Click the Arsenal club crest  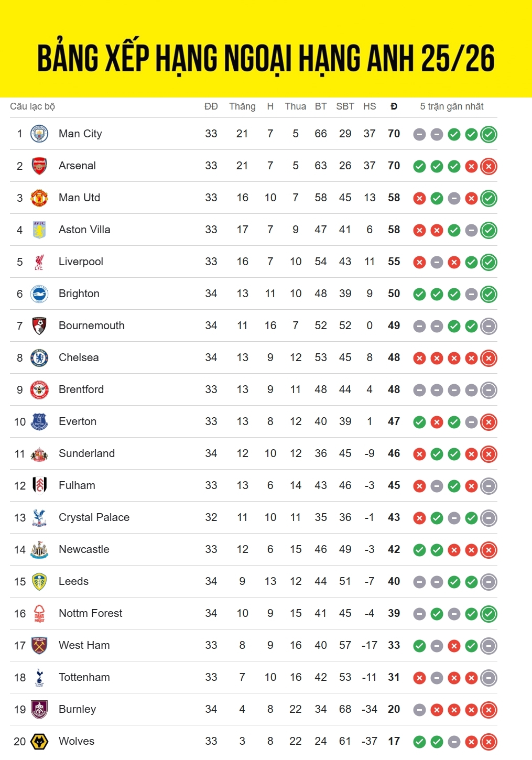pos(39,166)
